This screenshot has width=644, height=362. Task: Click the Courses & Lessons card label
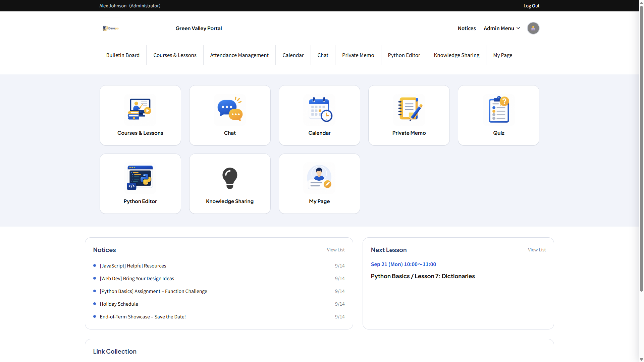point(140,133)
